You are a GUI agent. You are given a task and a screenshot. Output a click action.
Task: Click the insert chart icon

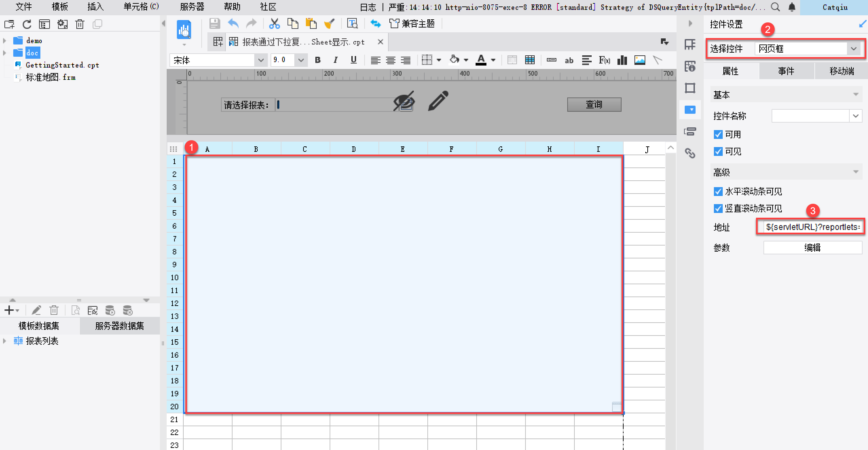click(622, 60)
